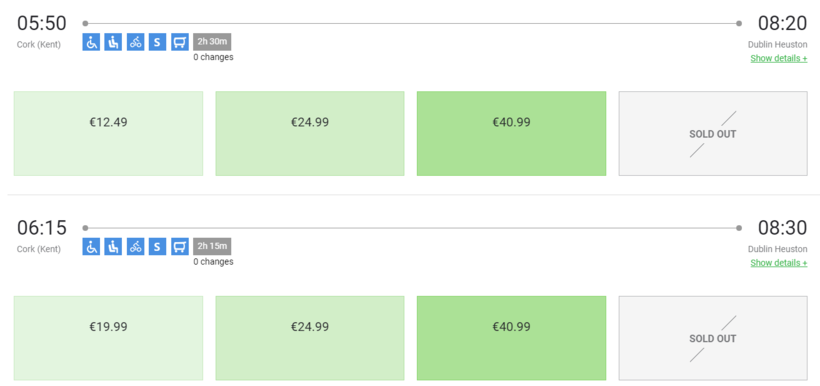The image size is (820, 386).
Task: Click priority seating icon on 06:15 train
Action: click(x=113, y=246)
